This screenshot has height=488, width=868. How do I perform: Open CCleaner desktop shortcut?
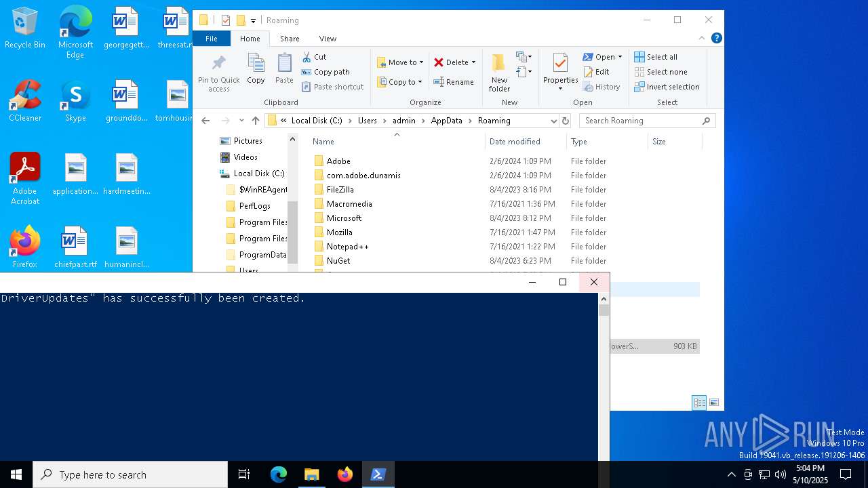[x=25, y=102]
